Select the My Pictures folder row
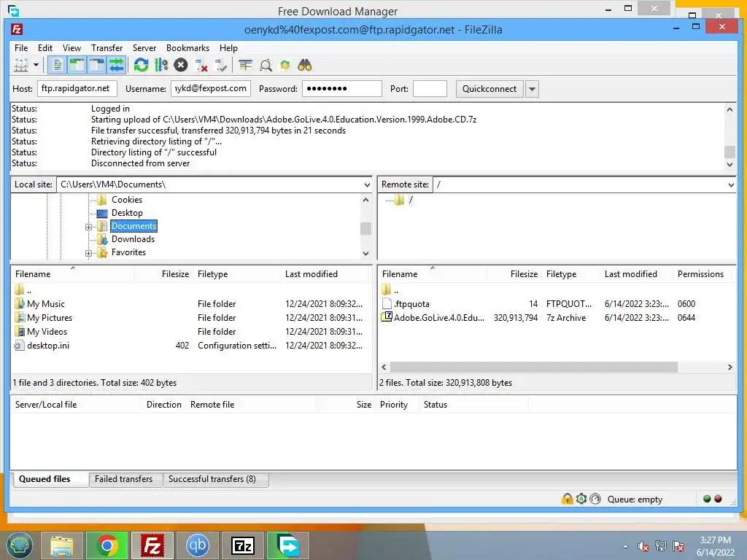 pos(190,318)
